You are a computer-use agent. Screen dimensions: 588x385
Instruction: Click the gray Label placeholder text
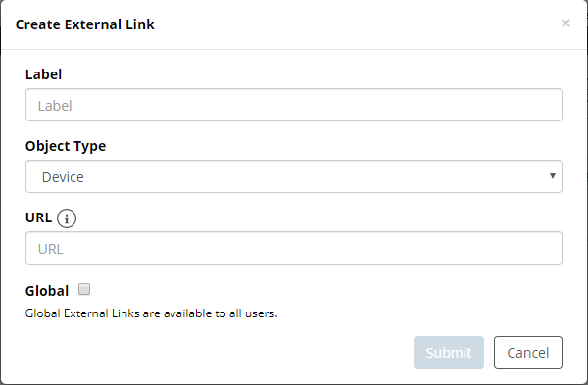pos(55,106)
